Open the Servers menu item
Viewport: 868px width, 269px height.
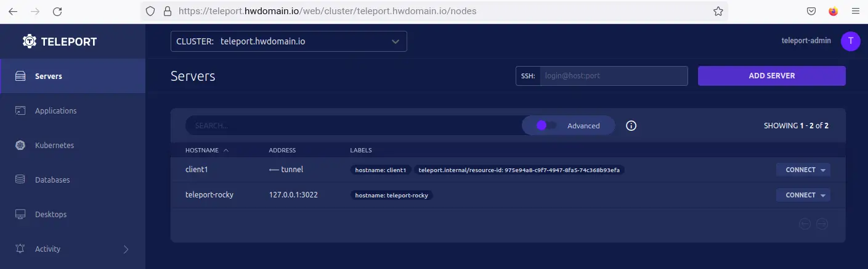coord(73,77)
